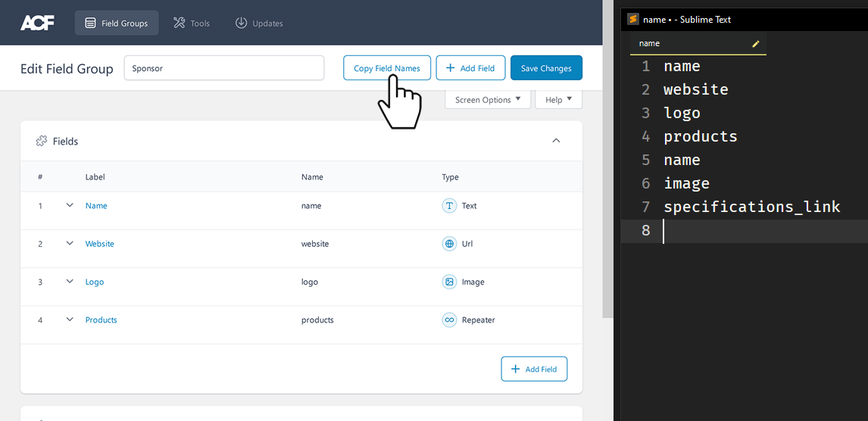
Task: Click the Url globe type icon
Action: 449,243
